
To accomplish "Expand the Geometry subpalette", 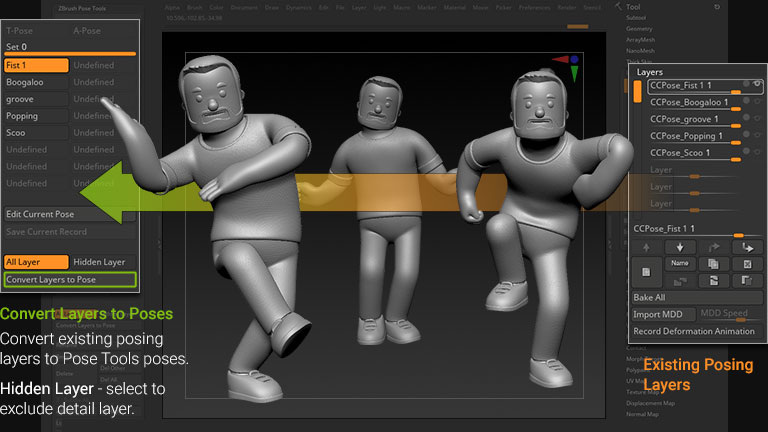I will [x=639, y=29].
